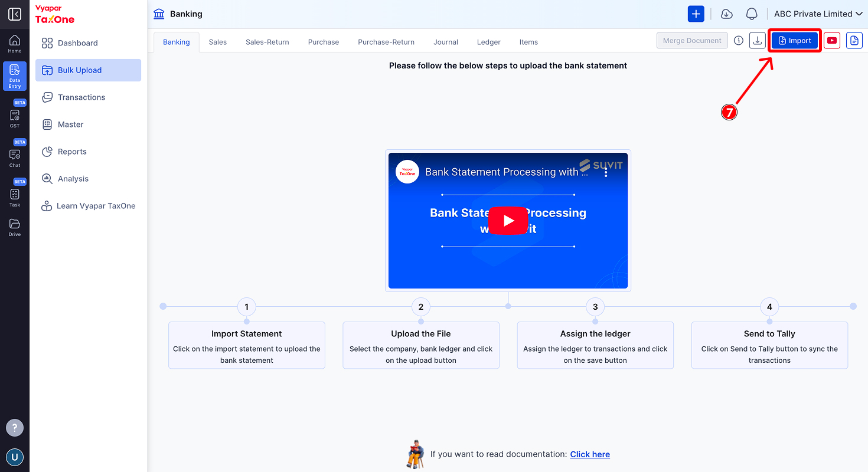The width and height of the screenshot is (868, 472).
Task: Switch to the Banking tab
Action: (177, 42)
